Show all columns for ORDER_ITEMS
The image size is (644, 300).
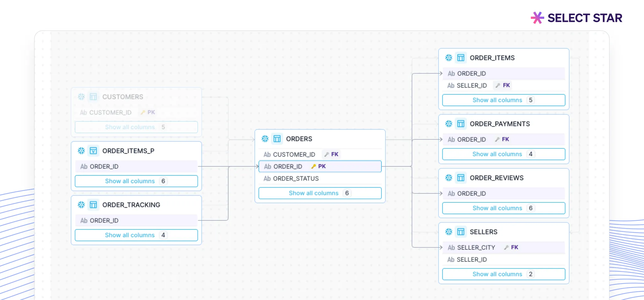[503, 100]
